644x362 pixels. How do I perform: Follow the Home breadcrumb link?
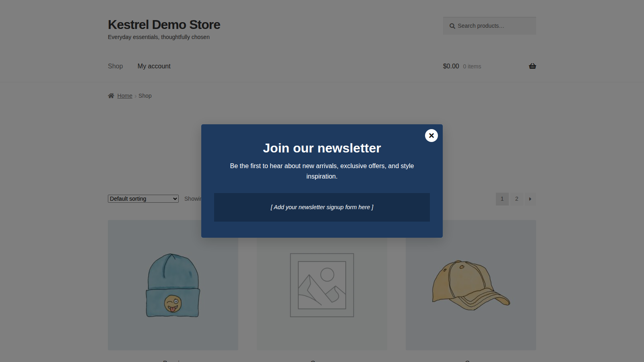[125, 96]
